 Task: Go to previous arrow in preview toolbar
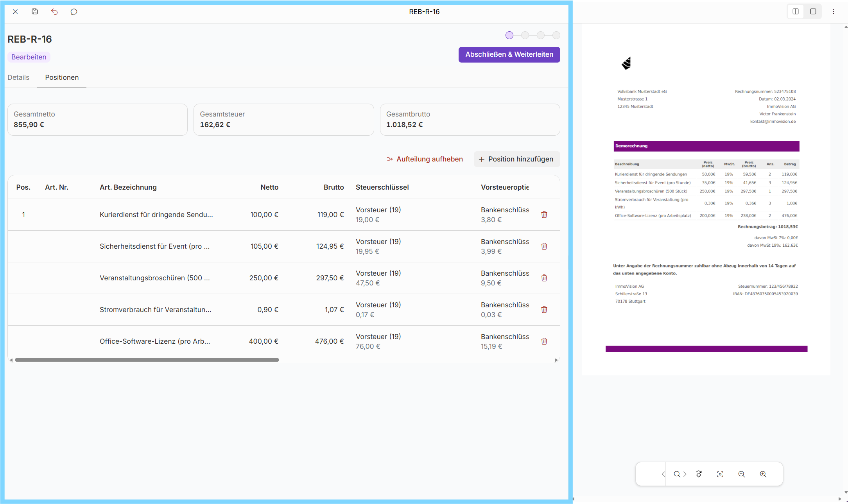[663, 474]
